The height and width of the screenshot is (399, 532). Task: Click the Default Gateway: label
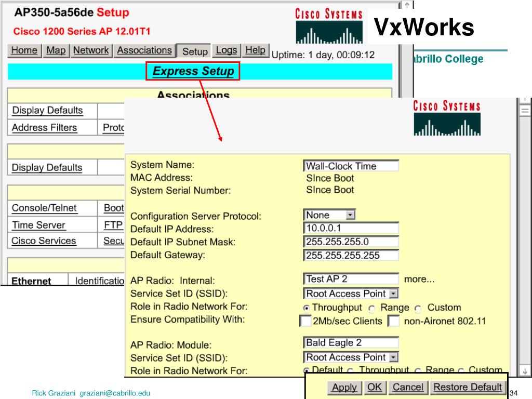[168, 255]
